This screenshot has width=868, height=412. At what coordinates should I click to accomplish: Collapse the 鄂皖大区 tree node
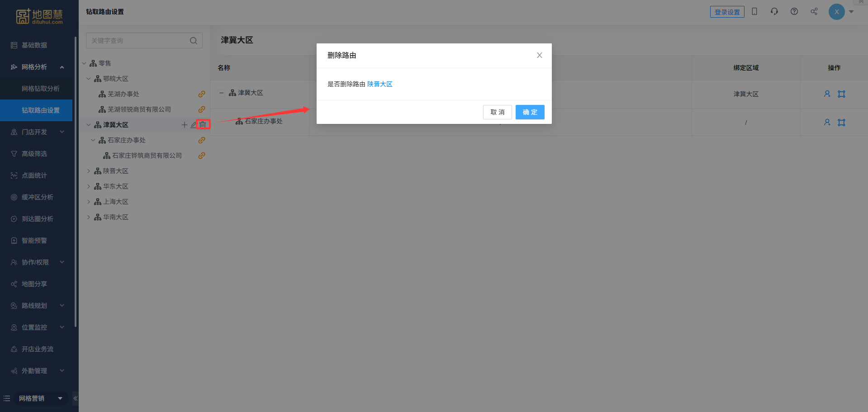[x=89, y=79]
